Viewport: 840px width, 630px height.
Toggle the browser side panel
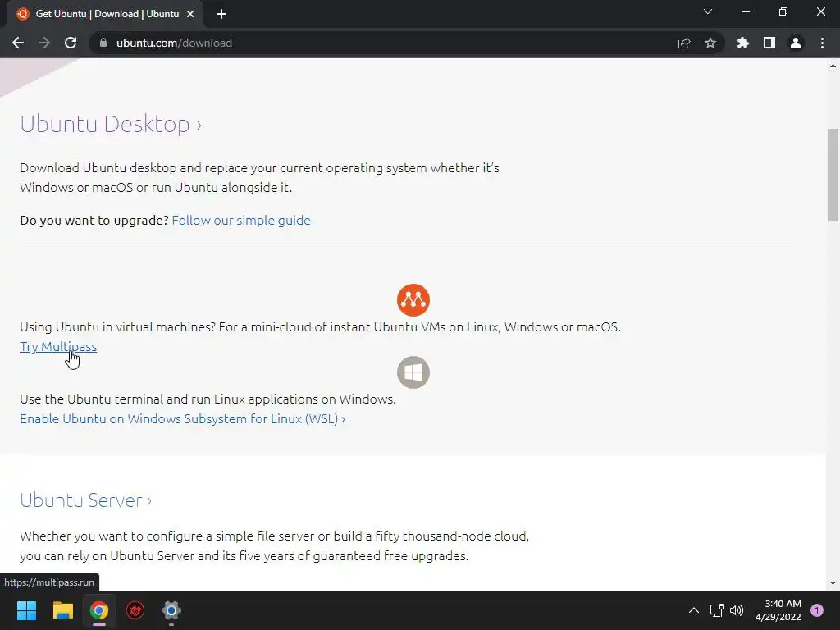pyautogui.click(x=769, y=43)
